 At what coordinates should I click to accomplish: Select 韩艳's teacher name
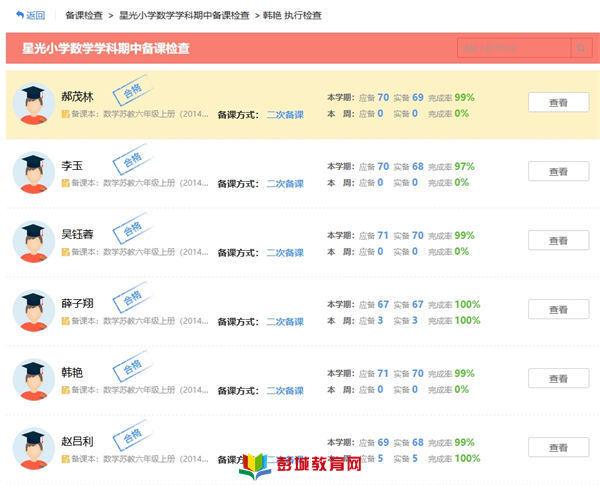coord(72,373)
